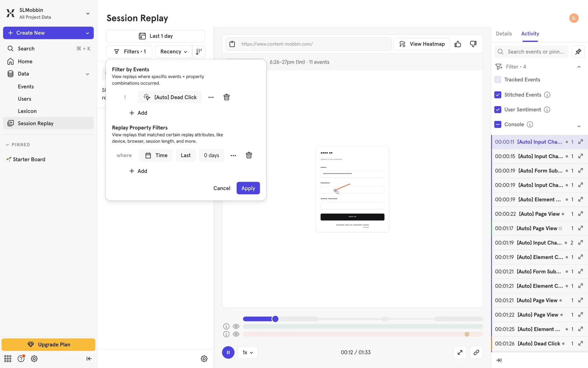The width and height of the screenshot is (588, 368).
Task: Open the 1x playback speed dropdown
Action: [247, 352]
